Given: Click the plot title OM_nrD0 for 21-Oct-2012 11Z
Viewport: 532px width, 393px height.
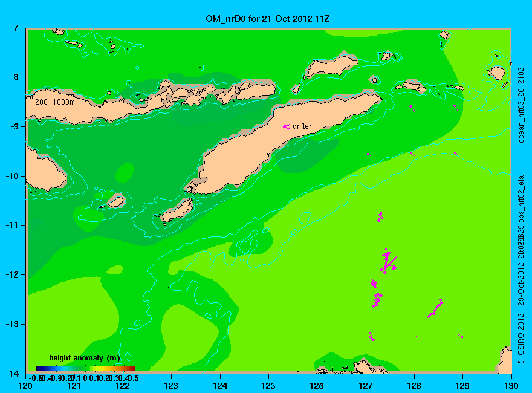Looking at the screenshot, I should (x=267, y=19).
